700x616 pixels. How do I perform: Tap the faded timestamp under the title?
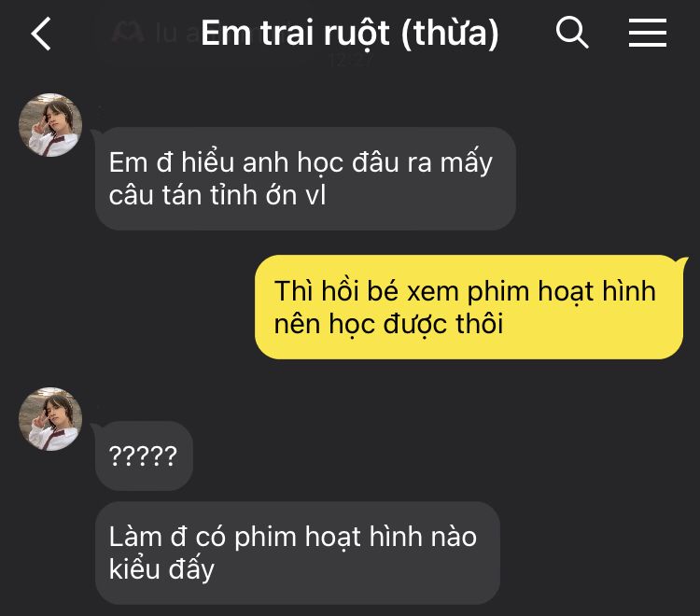351,60
